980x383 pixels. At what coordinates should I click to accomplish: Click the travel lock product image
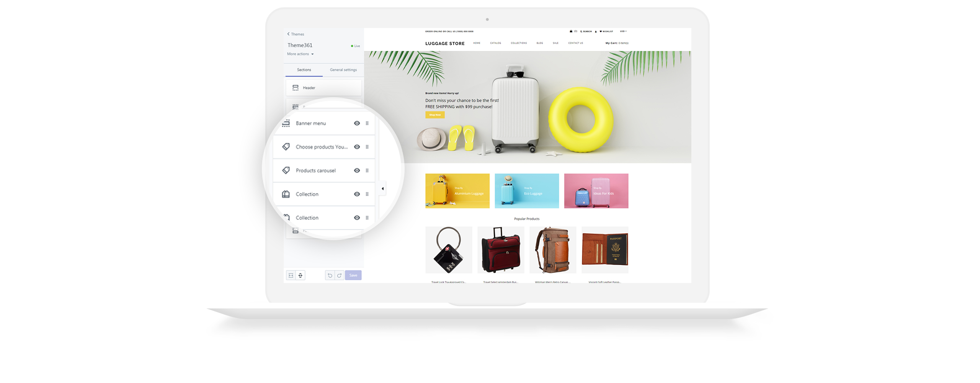[449, 250]
